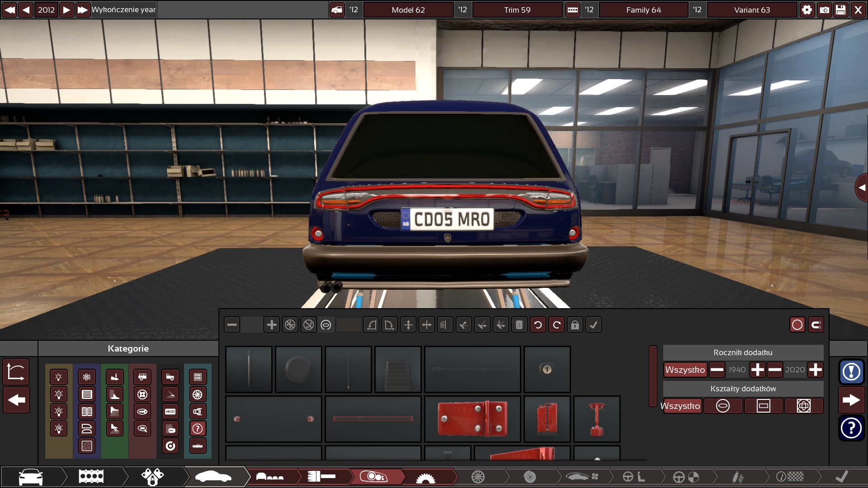Go to the engine block stage tab

pyautogui.click(x=91, y=476)
